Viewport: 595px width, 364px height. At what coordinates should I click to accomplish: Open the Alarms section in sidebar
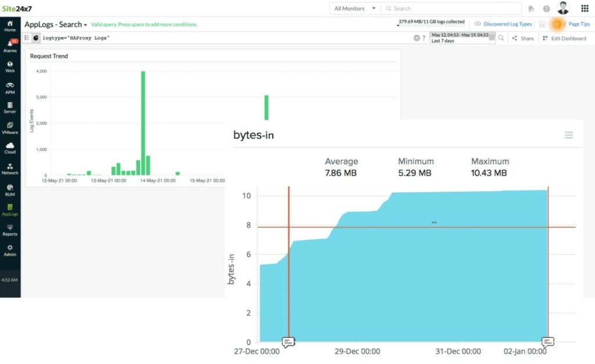(10, 46)
